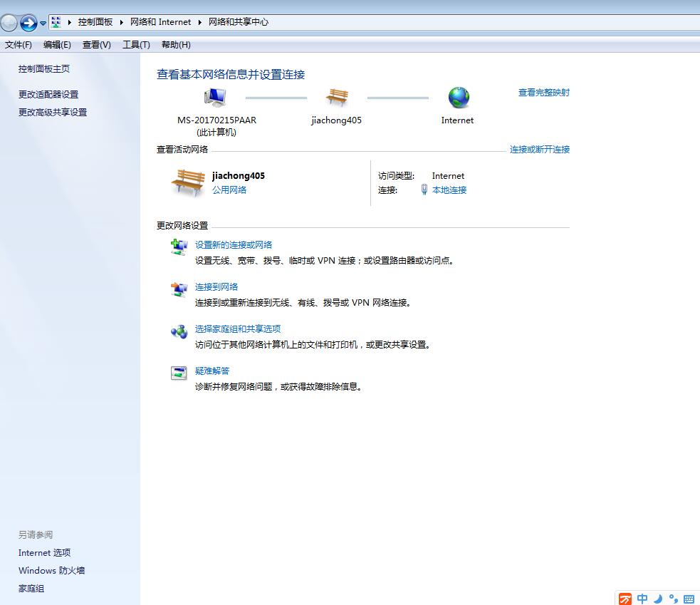
Task: Open the 帮助(H) menu
Action: click(x=176, y=45)
